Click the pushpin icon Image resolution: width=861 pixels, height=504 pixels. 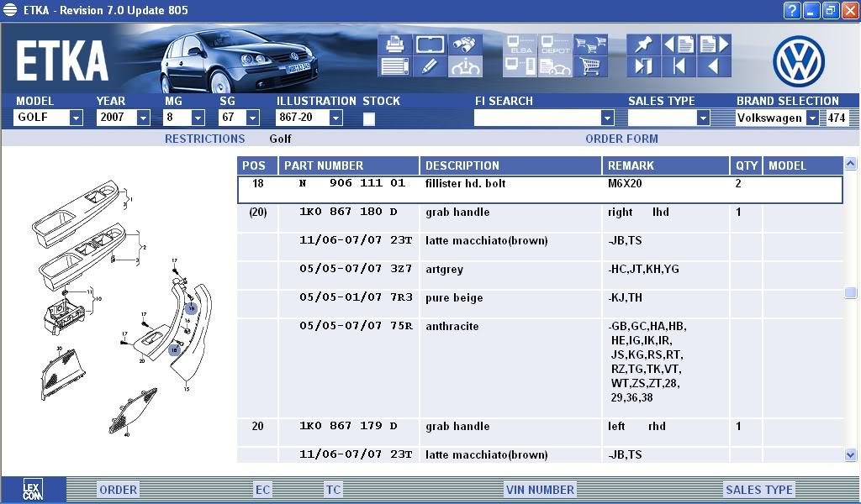(x=643, y=45)
